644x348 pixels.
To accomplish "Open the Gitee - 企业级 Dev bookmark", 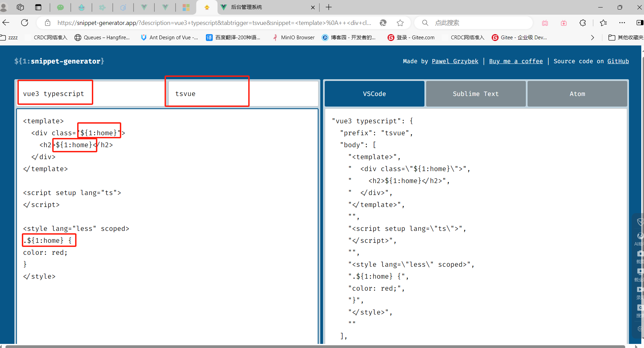I will (519, 38).
